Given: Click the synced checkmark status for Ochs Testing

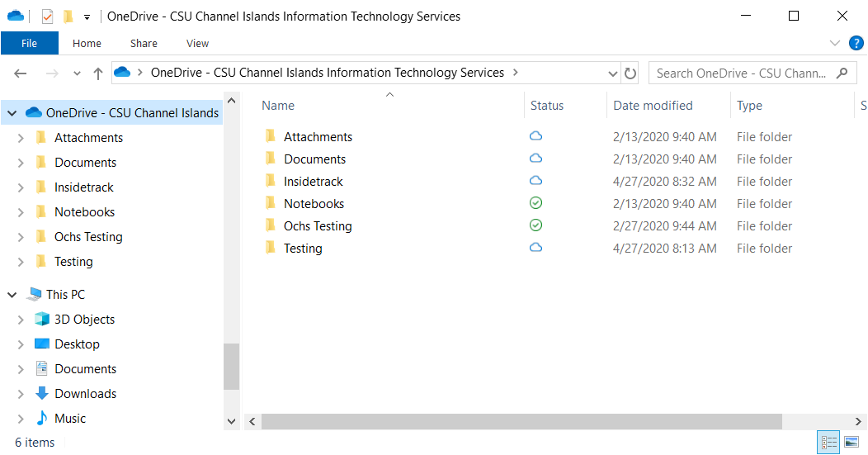Looking at the screenshot, I should [535, 225].
